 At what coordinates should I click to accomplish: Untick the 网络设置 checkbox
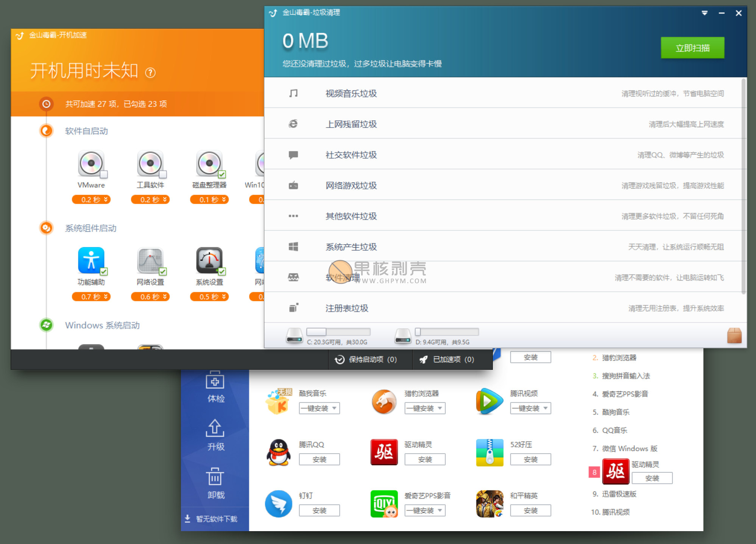tap(163, 271)
